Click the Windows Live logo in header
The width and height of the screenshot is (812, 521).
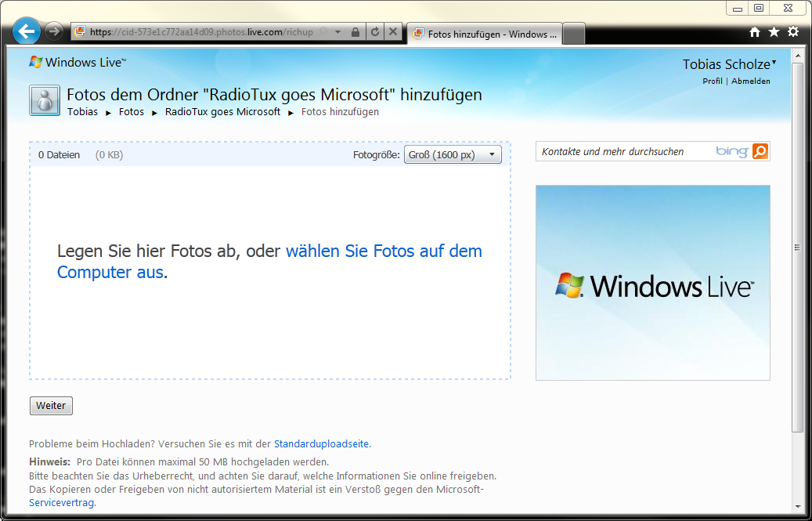point(78,62)
